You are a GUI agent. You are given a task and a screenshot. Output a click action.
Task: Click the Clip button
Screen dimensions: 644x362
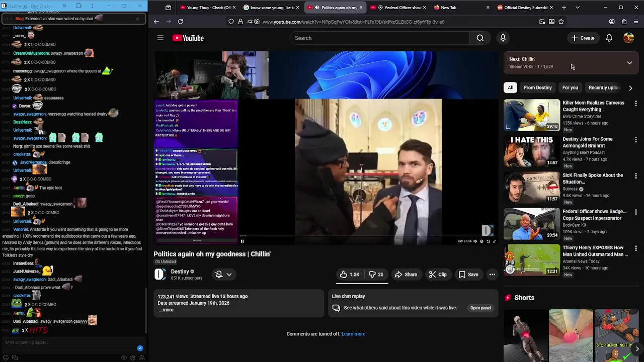point(438,275)
